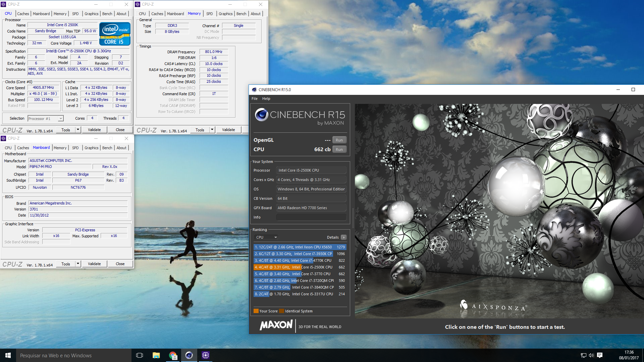Run the CPU benchmark in Cinebench

coord(339,149)
